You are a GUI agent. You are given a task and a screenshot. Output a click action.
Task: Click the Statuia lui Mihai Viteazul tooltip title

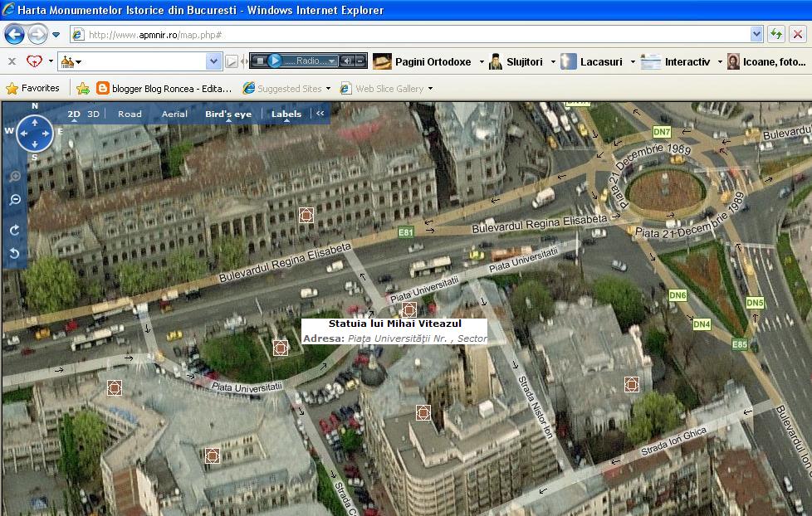[394, 324]
